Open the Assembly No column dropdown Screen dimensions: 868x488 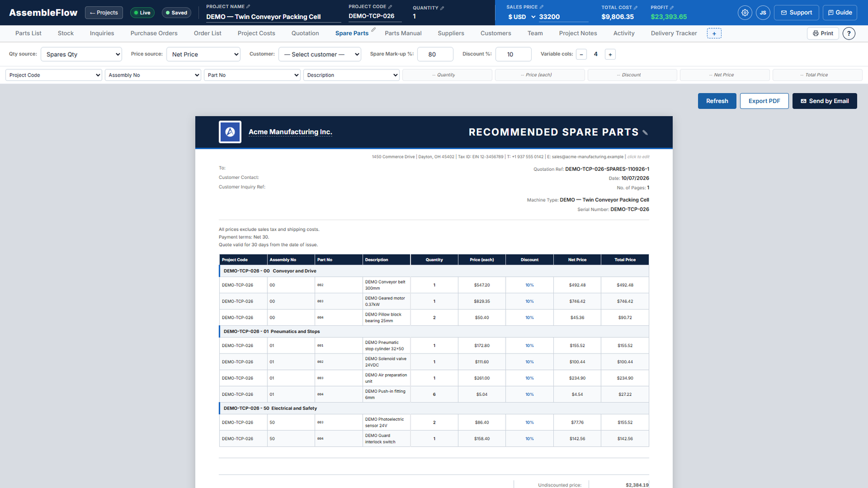pyautogui.click(x=153, y=75)
